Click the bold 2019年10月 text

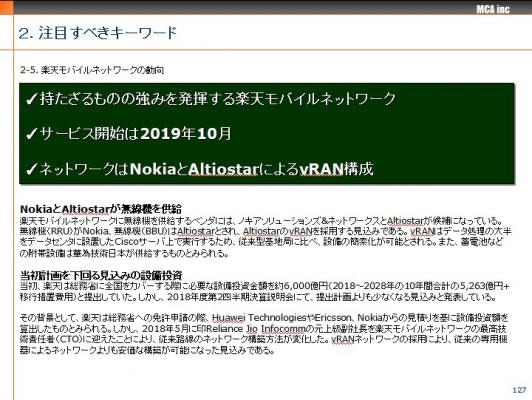coord(186,134)
